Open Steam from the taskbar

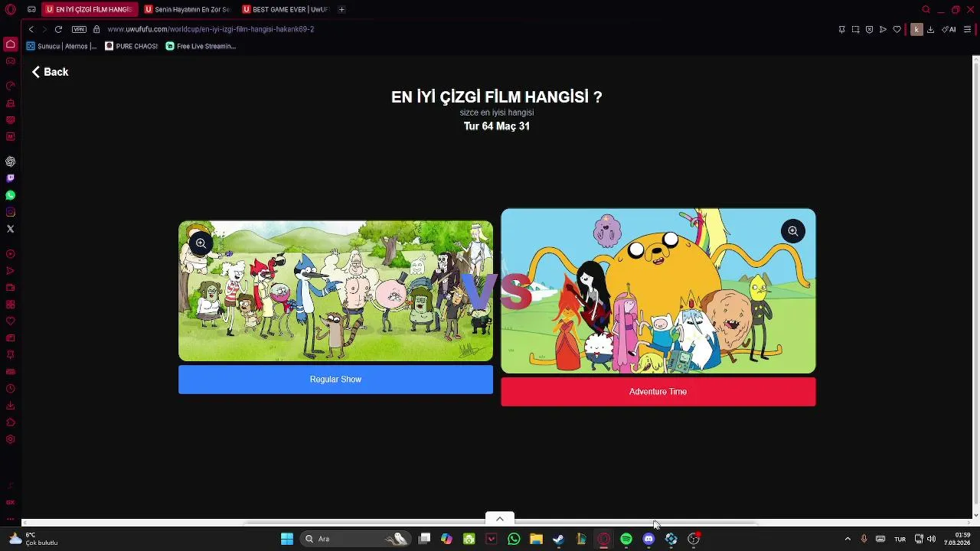click(558, 539)
